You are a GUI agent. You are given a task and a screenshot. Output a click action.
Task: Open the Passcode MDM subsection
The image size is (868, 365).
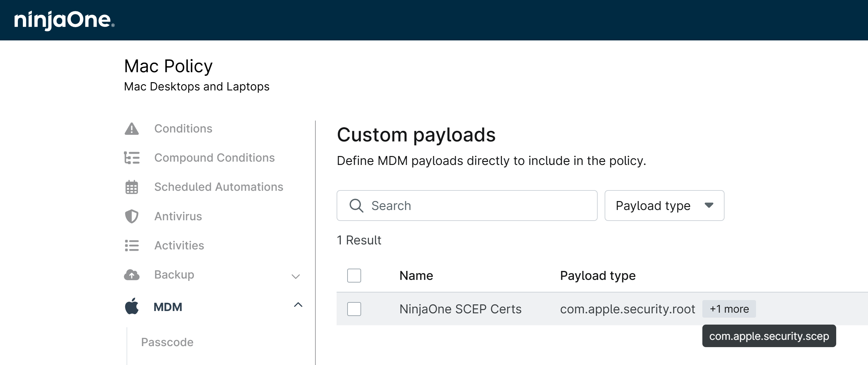pyautogui.click(x=167, y=342)
